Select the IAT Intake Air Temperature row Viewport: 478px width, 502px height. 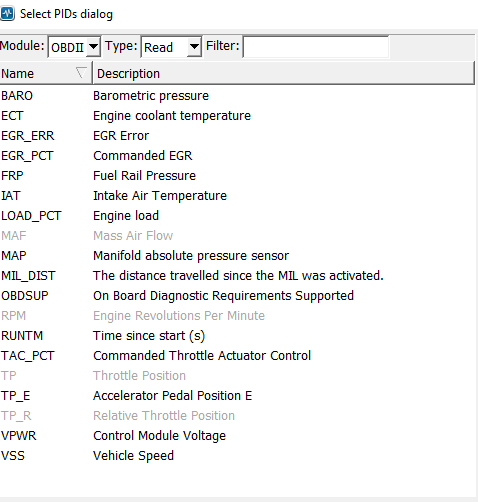tap(237, 196)
